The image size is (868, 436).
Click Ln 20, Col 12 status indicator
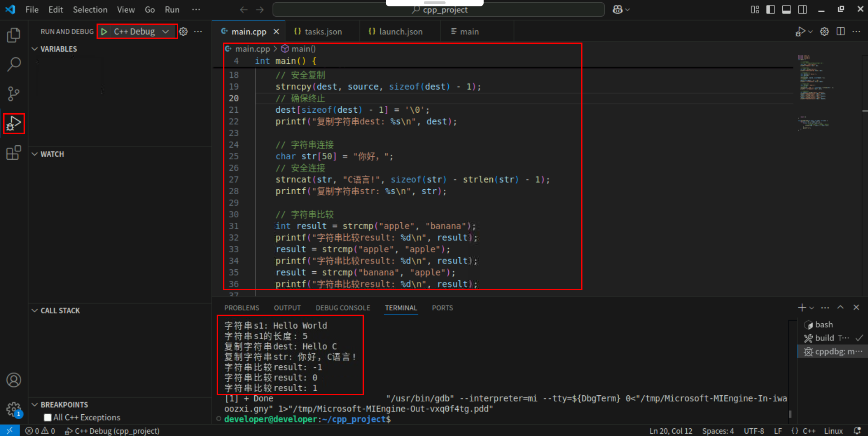click(x=670, y=431)
